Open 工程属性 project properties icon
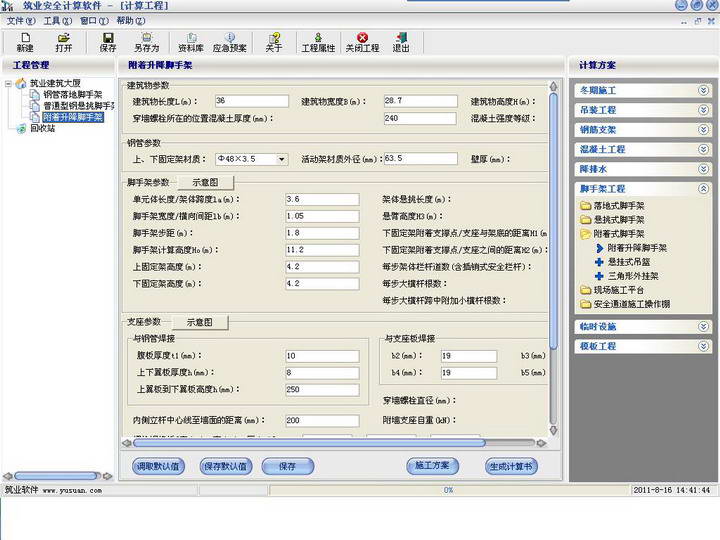The image size is (720, 540). coord(318,41)
